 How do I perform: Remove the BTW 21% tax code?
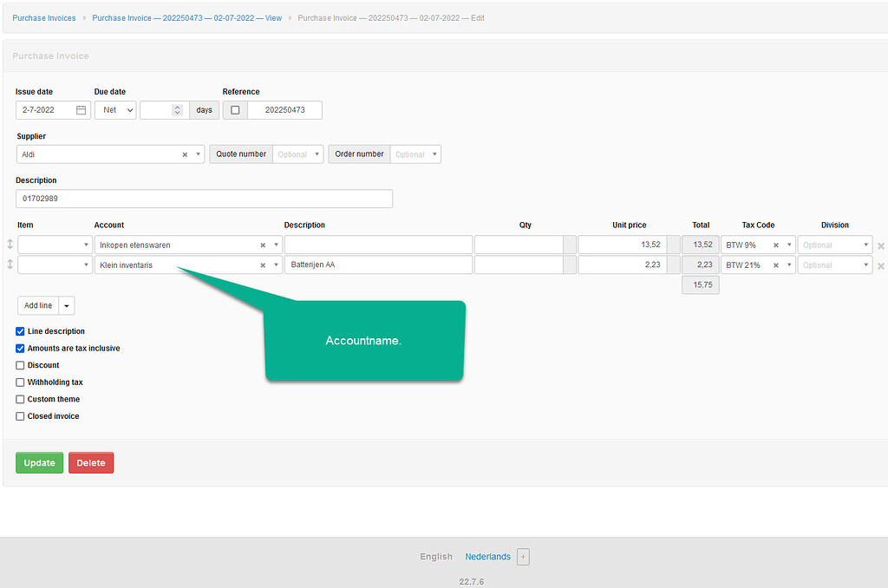(x=776, y=265)
